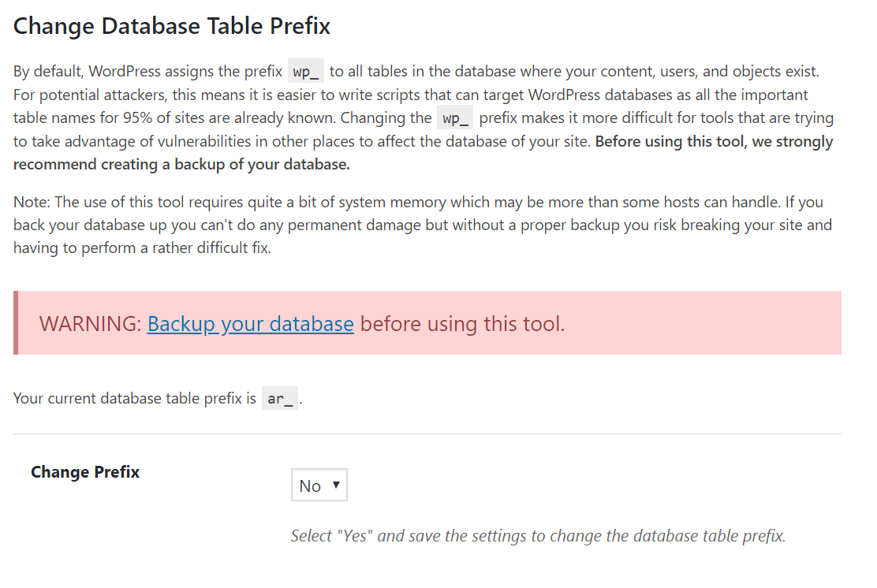The image size is (877, 588).
Task: Click the bold 'Before using this tool' sentence
Action: tap(715, 141)
